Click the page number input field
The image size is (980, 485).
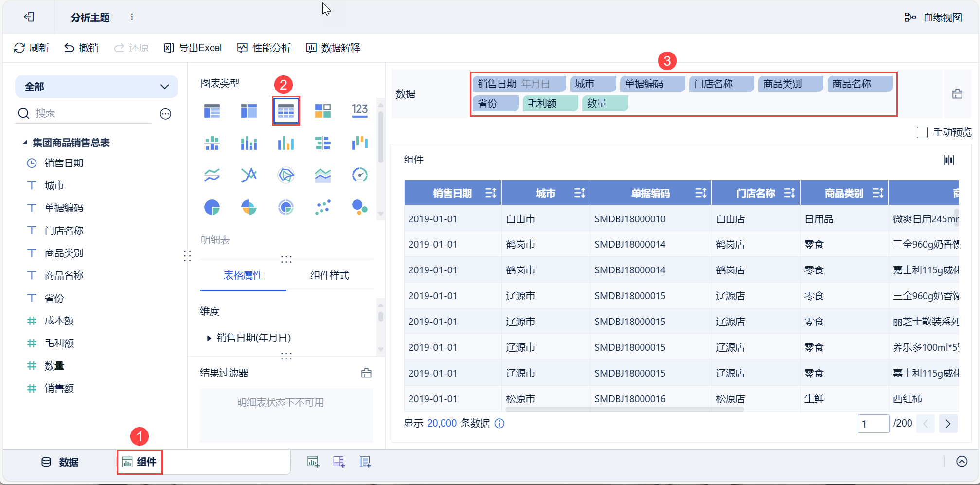[x=873, y=424]
